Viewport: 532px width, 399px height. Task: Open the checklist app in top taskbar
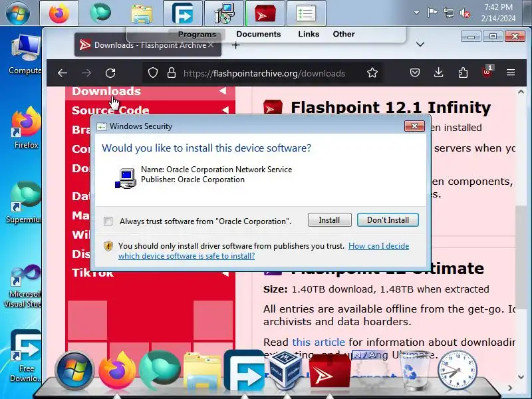307,13
